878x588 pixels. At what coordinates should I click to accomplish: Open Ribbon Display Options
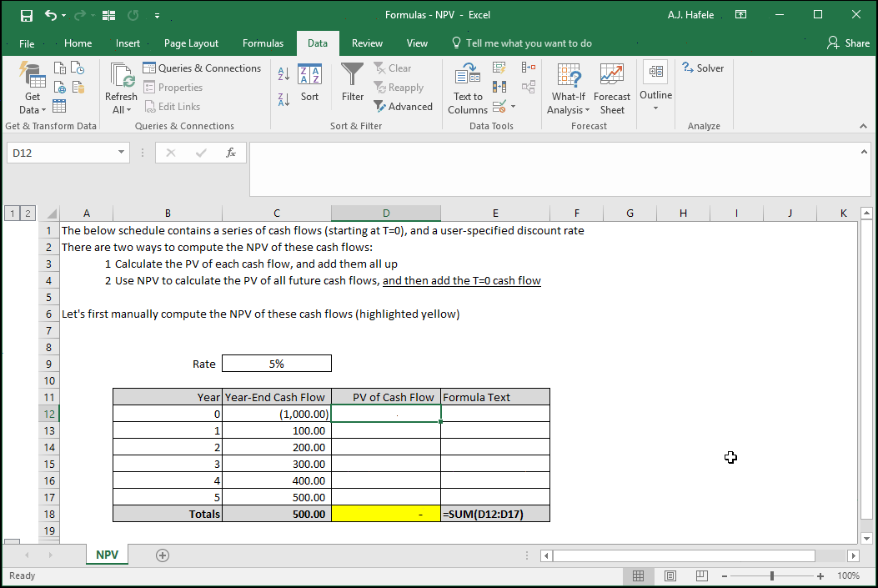tap(740, 15)
